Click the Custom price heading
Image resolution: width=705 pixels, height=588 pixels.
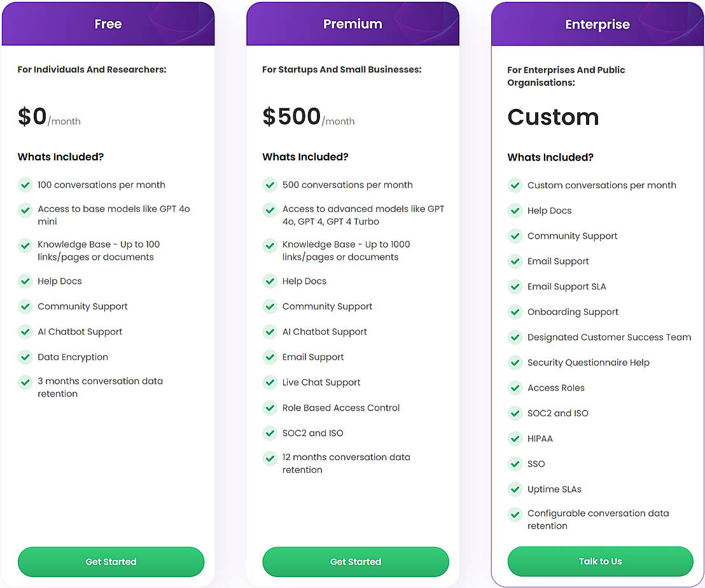(x=553, y=117)
